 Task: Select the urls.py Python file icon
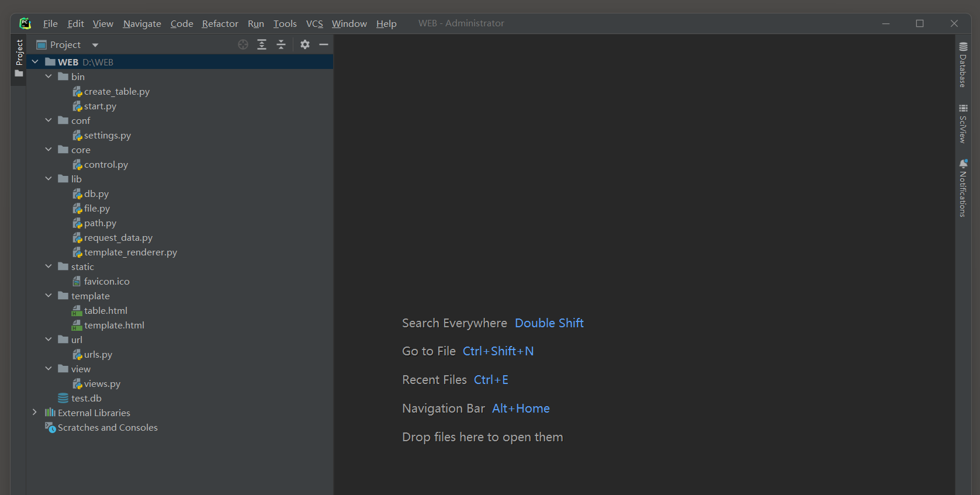pos(77,355)
